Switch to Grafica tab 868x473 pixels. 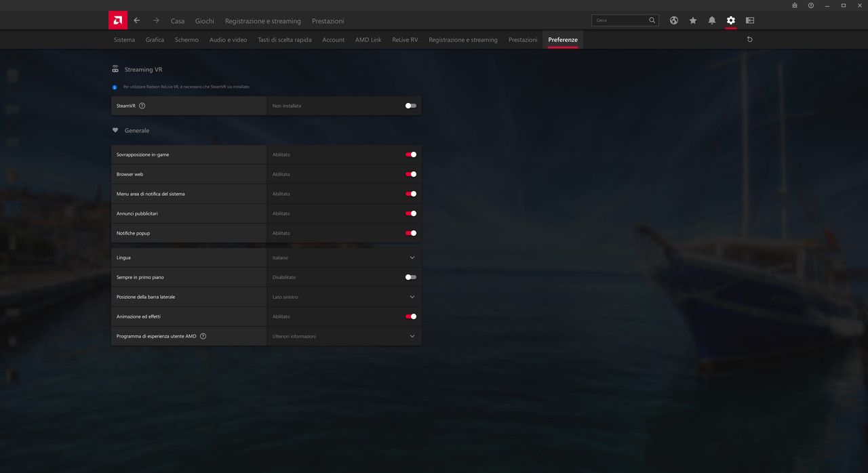pos(155,40)
